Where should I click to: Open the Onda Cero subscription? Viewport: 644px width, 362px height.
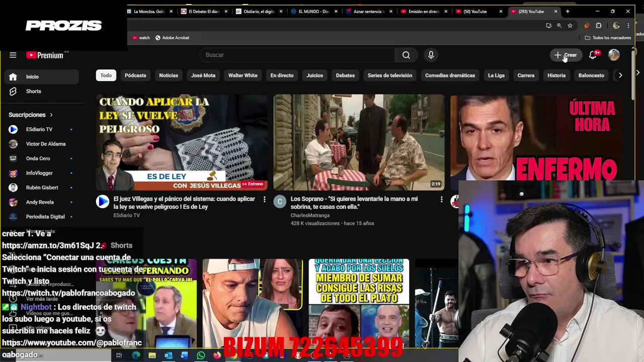click(41, 158)
